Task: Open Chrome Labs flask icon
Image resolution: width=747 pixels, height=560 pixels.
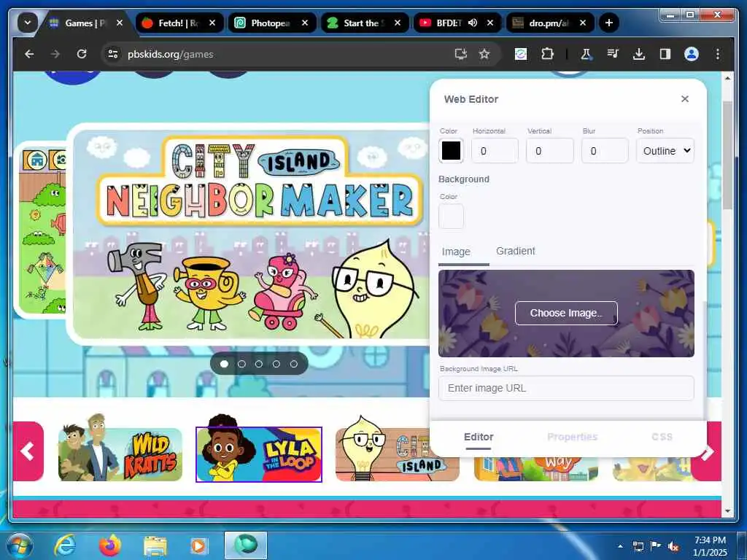Action: click(587, 54)
